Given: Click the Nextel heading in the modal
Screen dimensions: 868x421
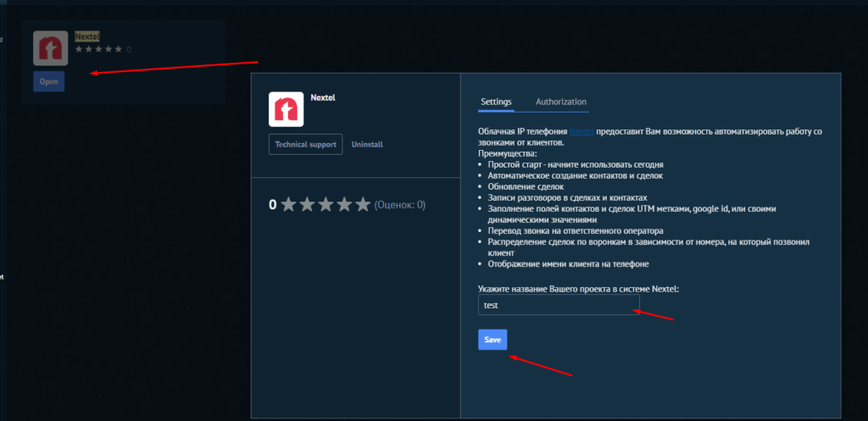Looking at the screenshot, I should 324,97.
